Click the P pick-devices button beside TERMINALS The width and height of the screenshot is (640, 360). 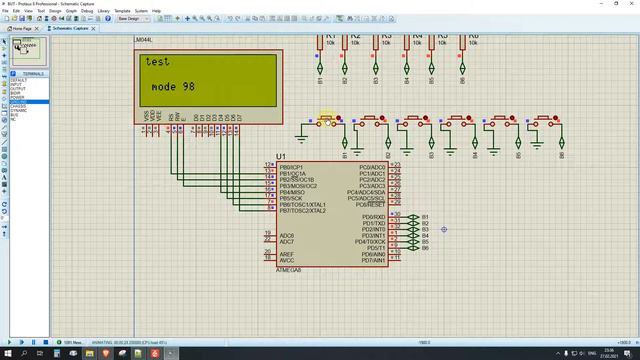click(x=13, y=73)
